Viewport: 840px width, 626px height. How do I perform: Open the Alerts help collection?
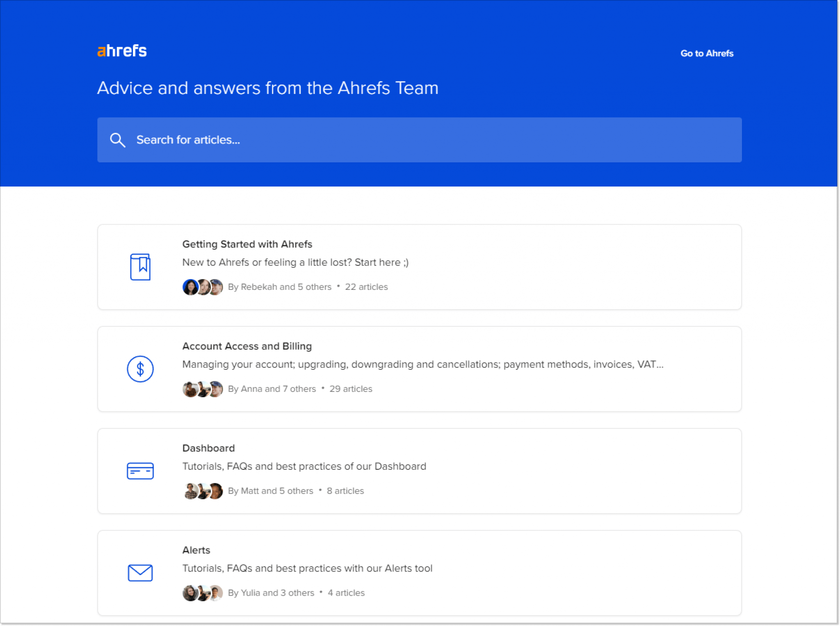point(196,550)
